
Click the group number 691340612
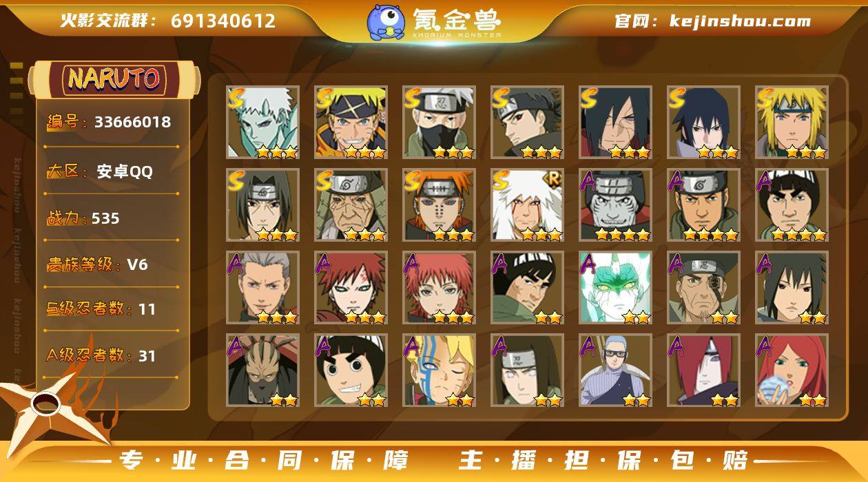click(223, 21)
